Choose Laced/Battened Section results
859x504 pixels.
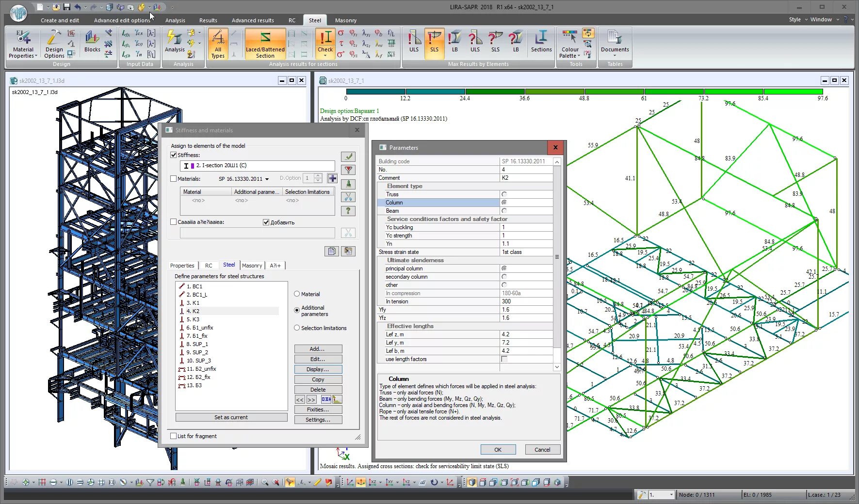tap(265, 44)
